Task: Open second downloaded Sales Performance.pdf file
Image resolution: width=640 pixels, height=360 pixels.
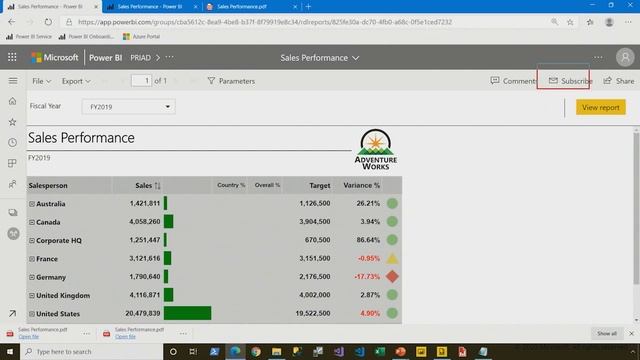Action: click(125, 337)
